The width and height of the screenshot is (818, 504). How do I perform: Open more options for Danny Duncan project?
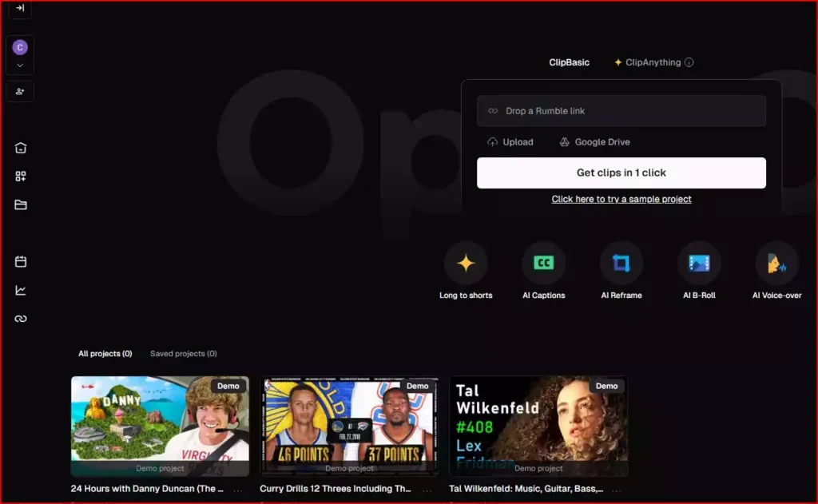tap(238, 490)
